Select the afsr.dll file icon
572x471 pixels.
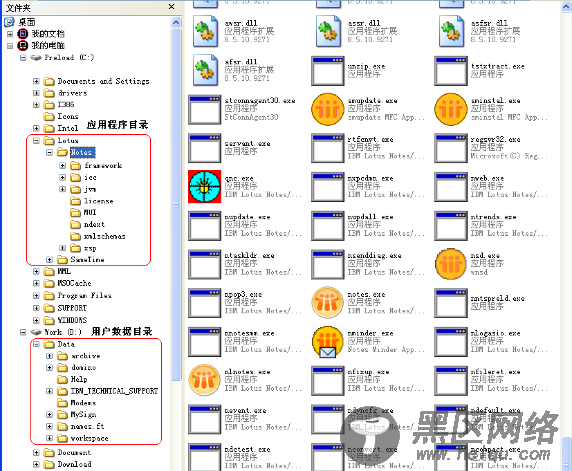[205, 70]
